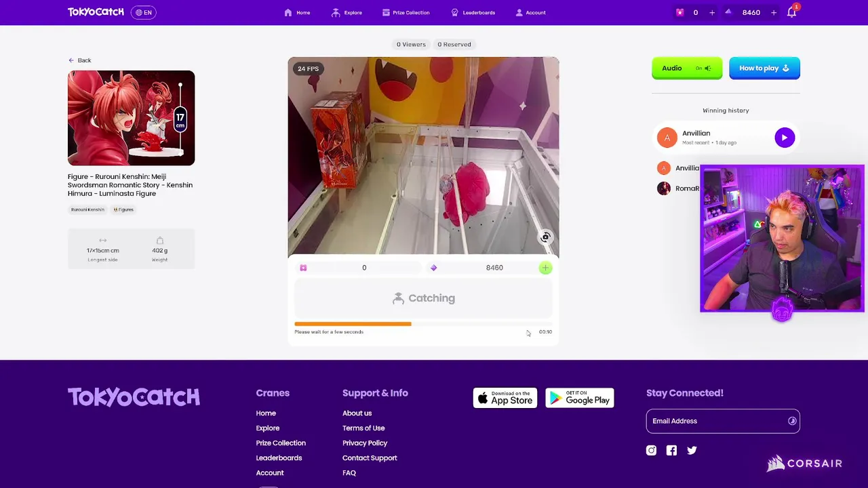Screen dimensions: 868x488
Task: Play Anvillian's most recent win replay
Action: [x=785, y=138]
